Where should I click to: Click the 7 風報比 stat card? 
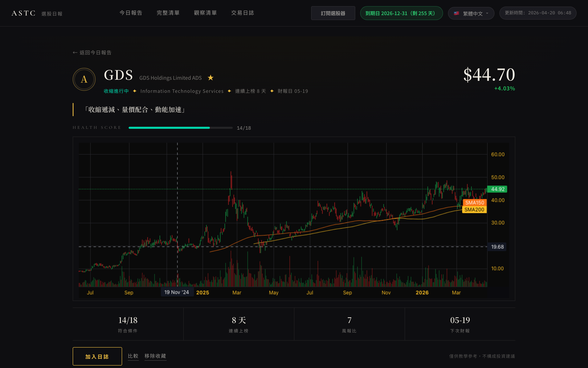(x=349, y=324)
